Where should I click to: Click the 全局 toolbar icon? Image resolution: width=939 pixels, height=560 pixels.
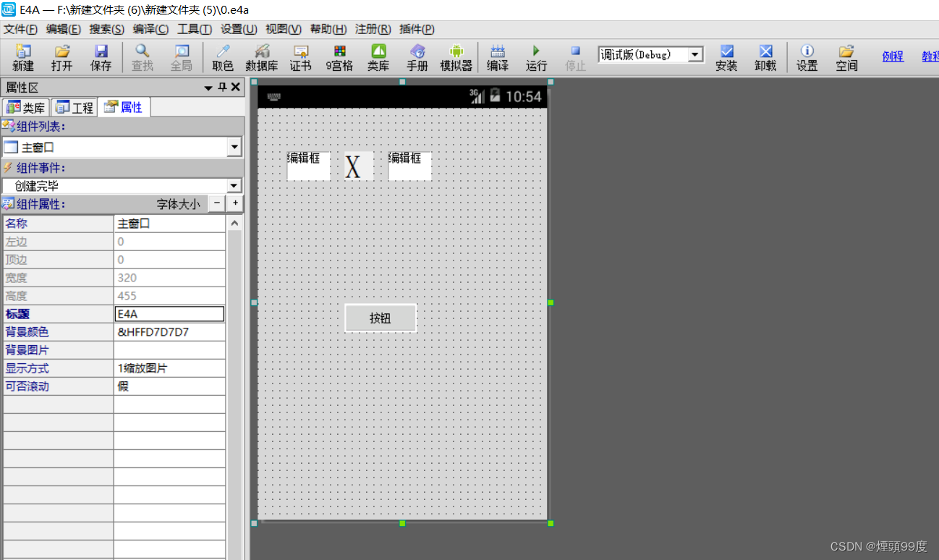(182, 58)
